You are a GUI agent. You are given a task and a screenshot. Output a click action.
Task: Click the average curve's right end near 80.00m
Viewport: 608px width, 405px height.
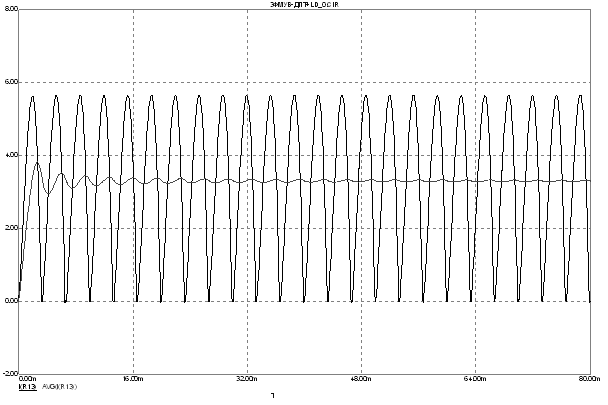[x=590, y=181]
